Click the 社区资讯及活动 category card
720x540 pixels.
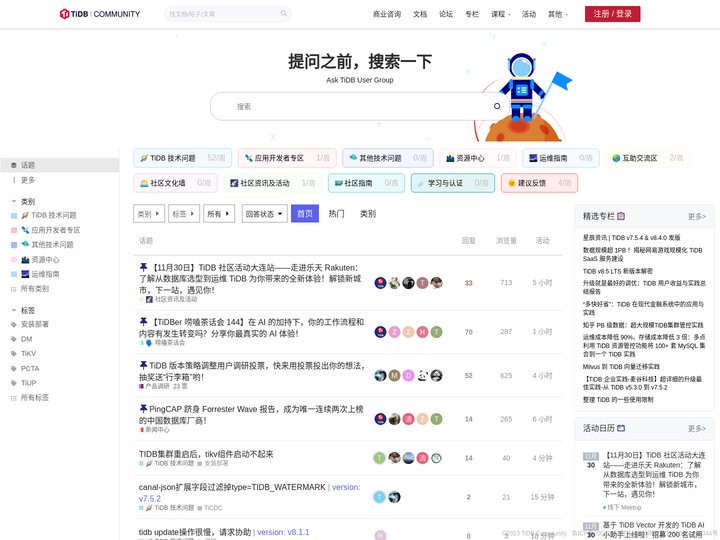pyautogui.click(x=273, y=183)
